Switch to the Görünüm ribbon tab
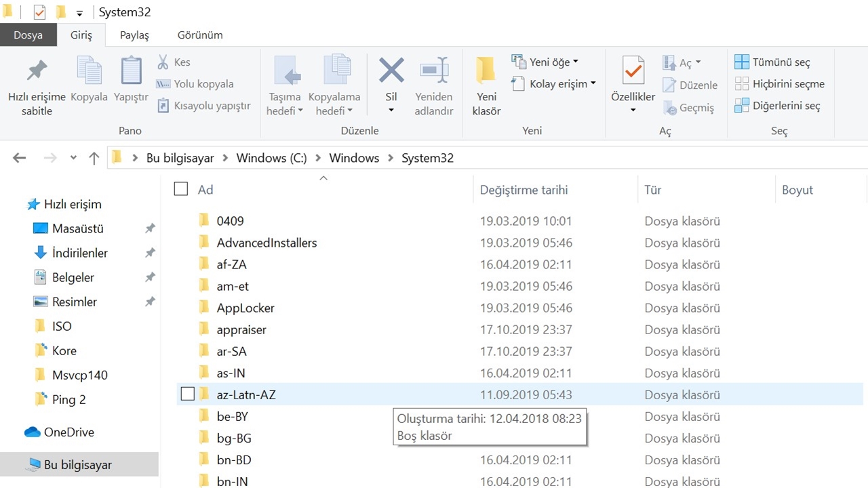 [200, 35]
